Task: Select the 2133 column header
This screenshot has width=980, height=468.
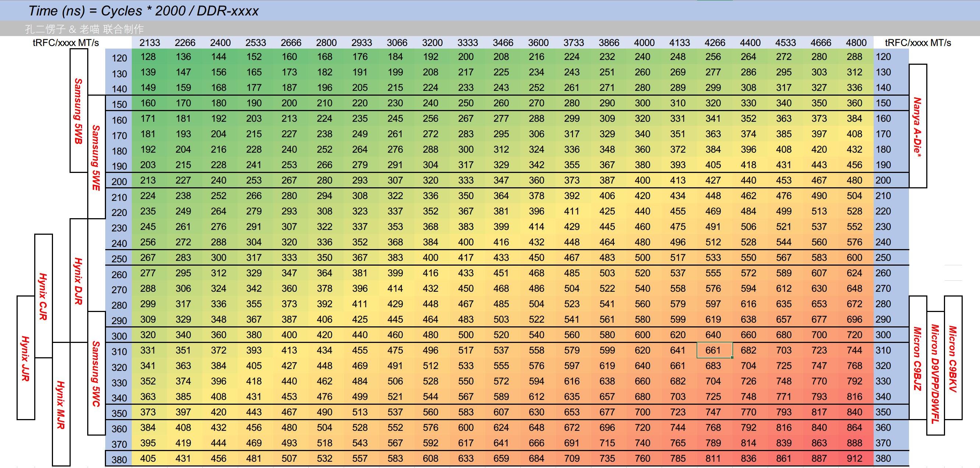Action: coord(149,43)
